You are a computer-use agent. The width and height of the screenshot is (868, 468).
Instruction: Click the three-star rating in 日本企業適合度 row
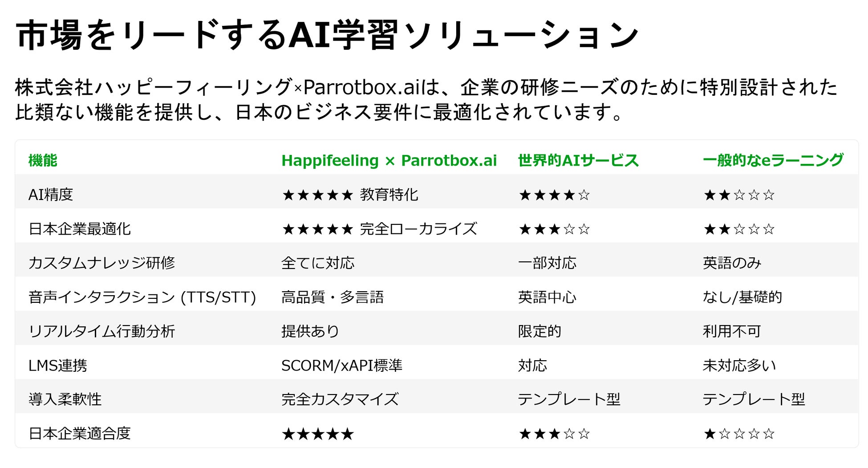tap(554, 433)
